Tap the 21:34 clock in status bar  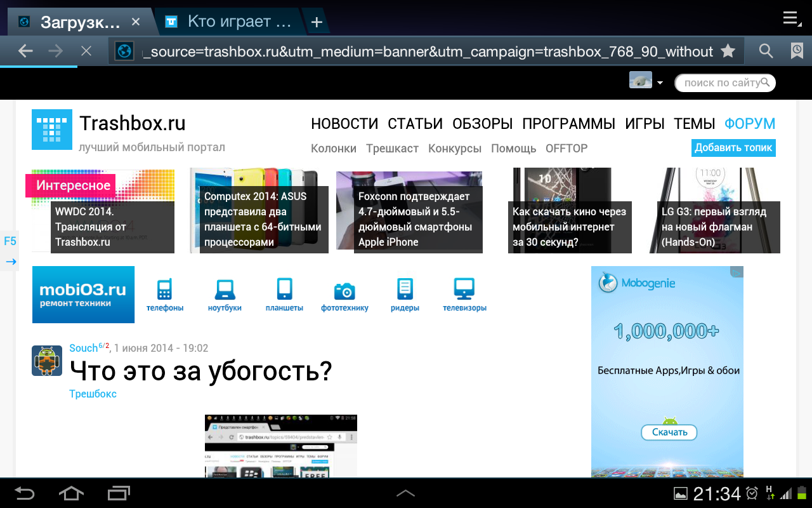click(717, 493)
